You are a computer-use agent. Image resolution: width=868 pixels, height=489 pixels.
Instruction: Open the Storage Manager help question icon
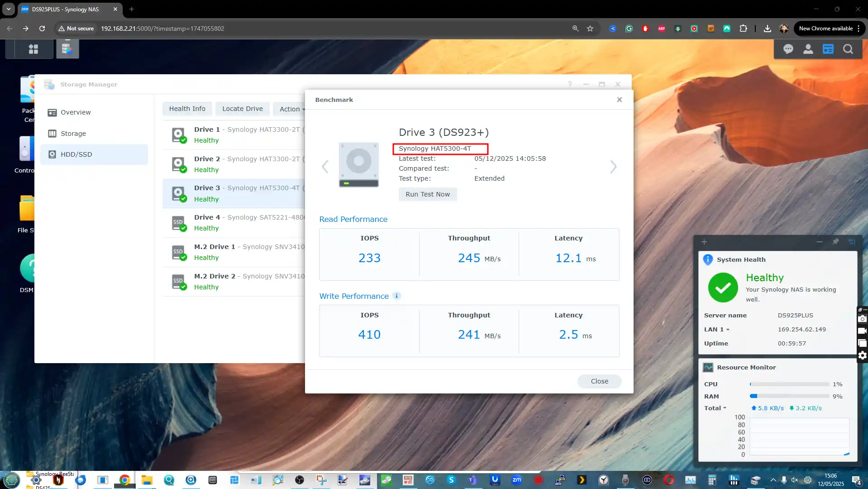[x=570, y=84]
